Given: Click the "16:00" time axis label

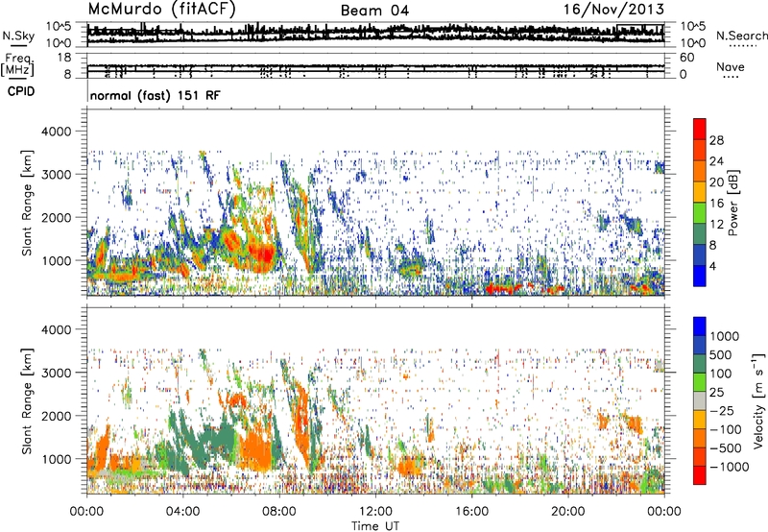Looking at the screenshot, I should point(471,512).
